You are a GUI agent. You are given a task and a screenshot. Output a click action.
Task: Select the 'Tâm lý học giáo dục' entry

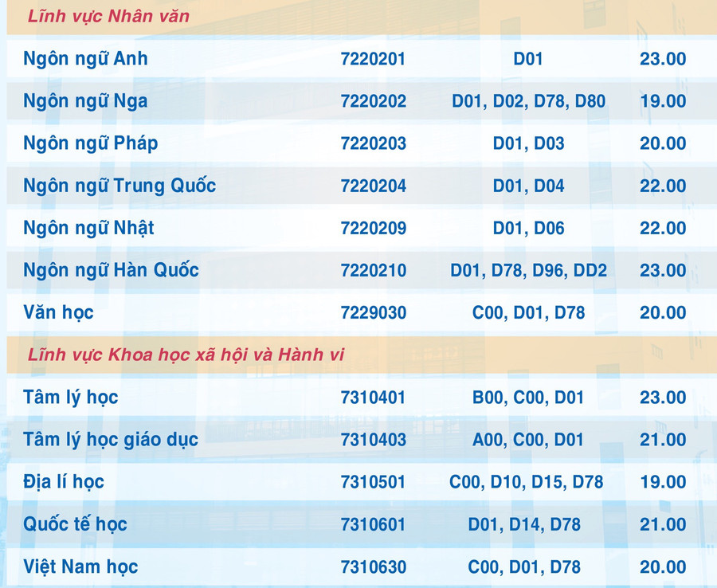(111, 439)
